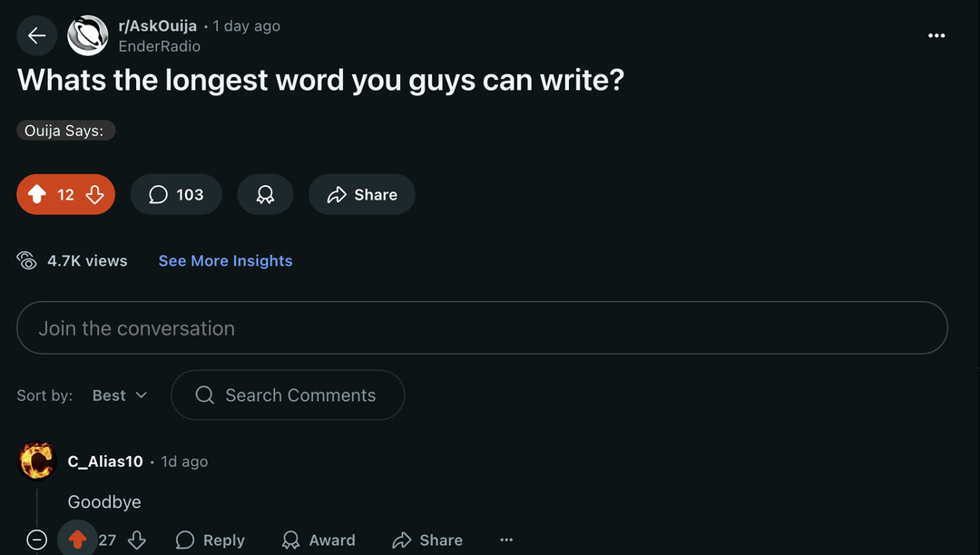The image size is (980, 555).
Task: Downvote the Goodbye comment
Action: [137, 540]
